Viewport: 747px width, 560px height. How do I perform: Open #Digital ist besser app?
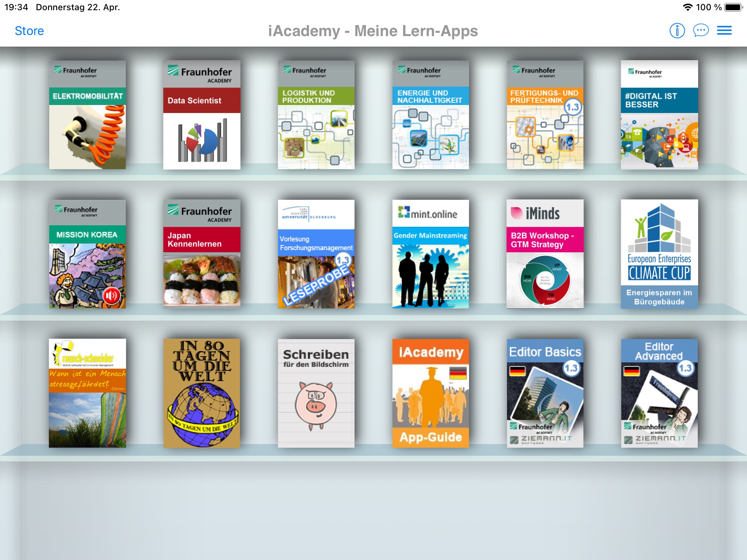point(659,115)
